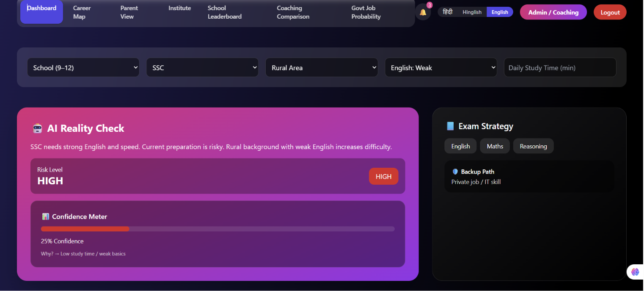This screenshot has width=644, height=291.
Task: Click the Logout button
Action: point(610,12)
